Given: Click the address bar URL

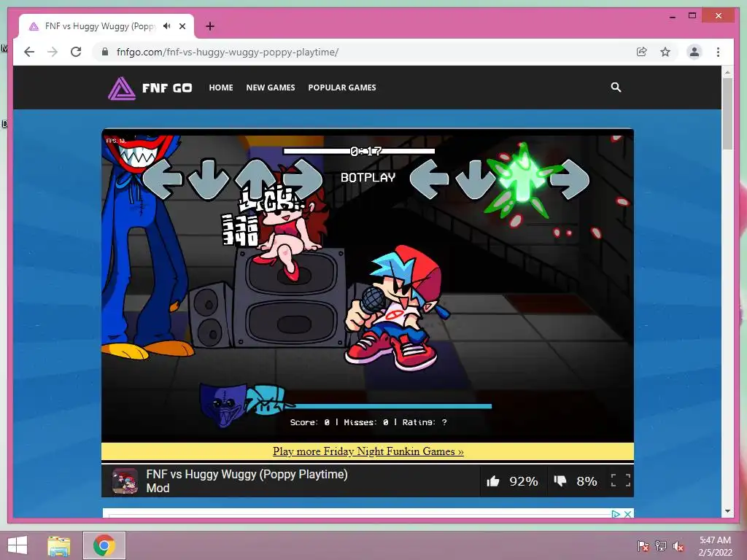Looking at the screenshot, I should click(228, 52).
